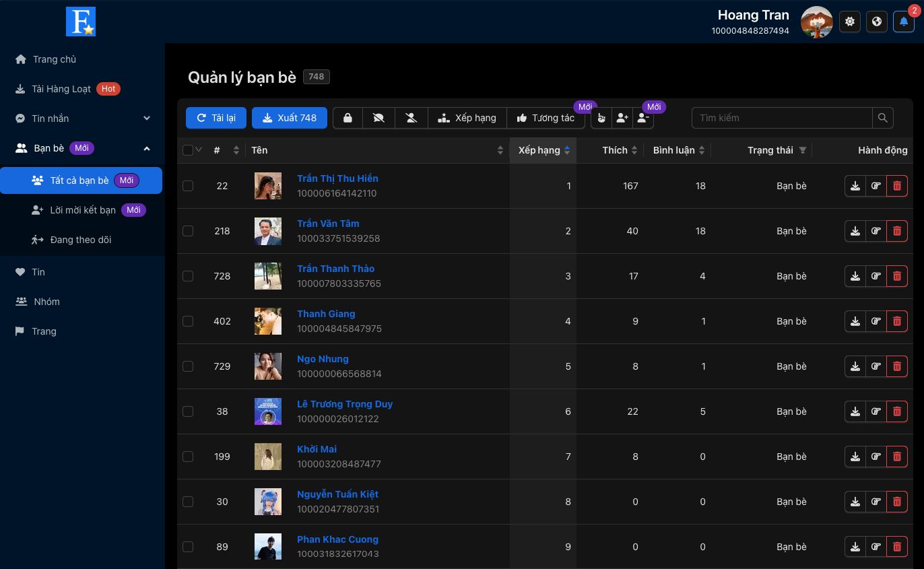Select Lời mời kết bạn submenu

click(x=81, y=210)
